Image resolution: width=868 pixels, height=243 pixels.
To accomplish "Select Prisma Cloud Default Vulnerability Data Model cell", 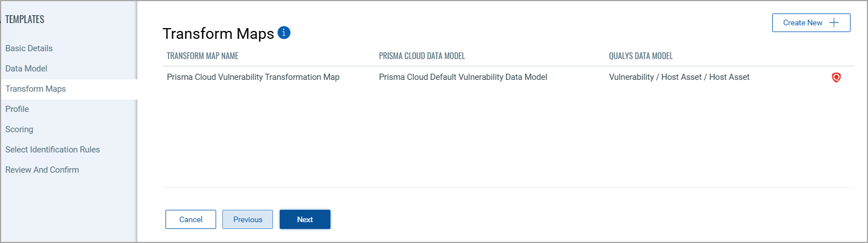I will pos(463,77).
